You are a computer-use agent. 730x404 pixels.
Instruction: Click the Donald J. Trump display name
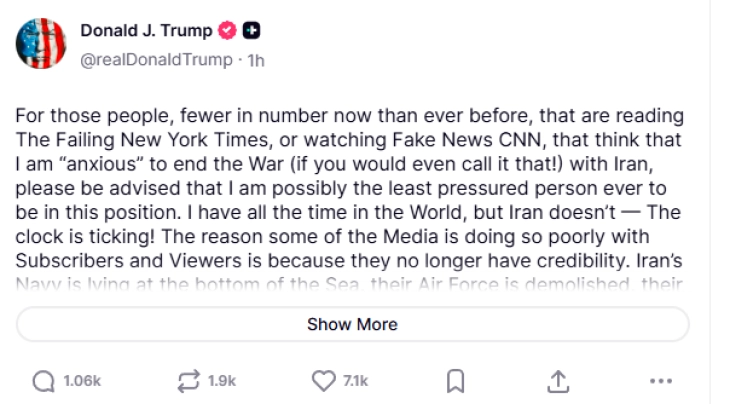pos(146,31)
